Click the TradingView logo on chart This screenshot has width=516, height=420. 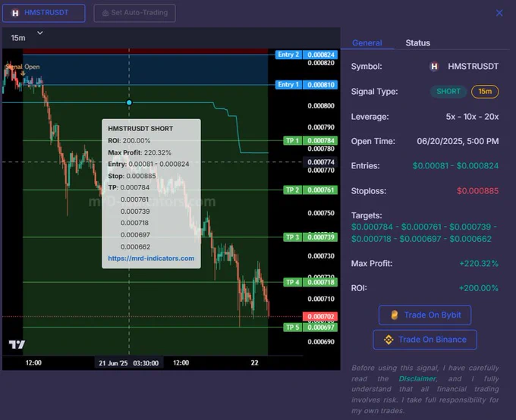17,344
